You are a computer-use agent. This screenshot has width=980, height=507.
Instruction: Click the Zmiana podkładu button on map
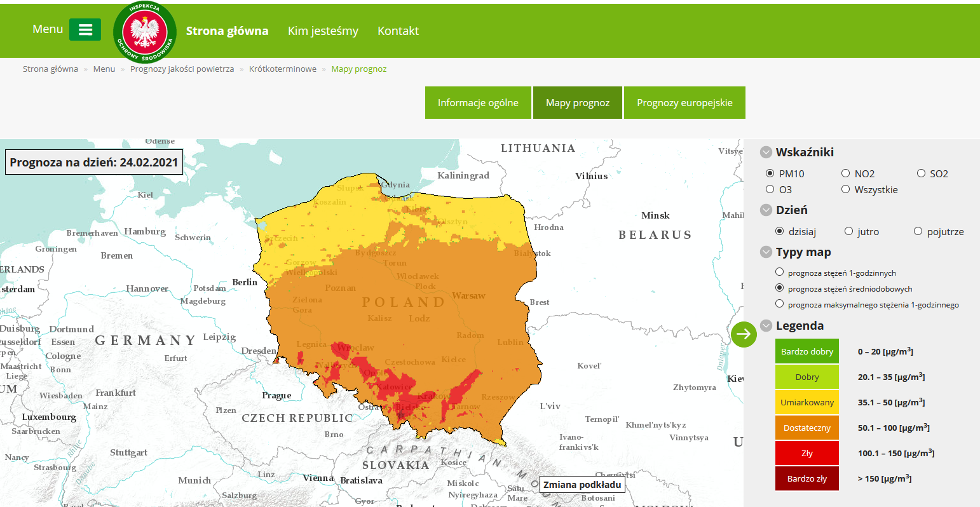pyautogui.click(x=582, y=485)
